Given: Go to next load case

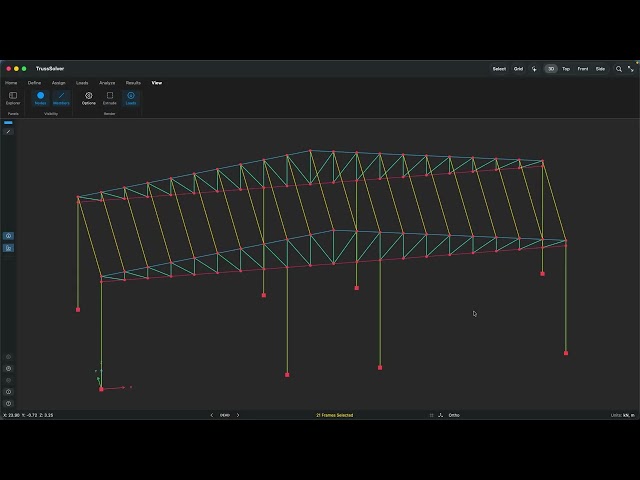Looking at the screenshot, I should click(x=238, y=415).
